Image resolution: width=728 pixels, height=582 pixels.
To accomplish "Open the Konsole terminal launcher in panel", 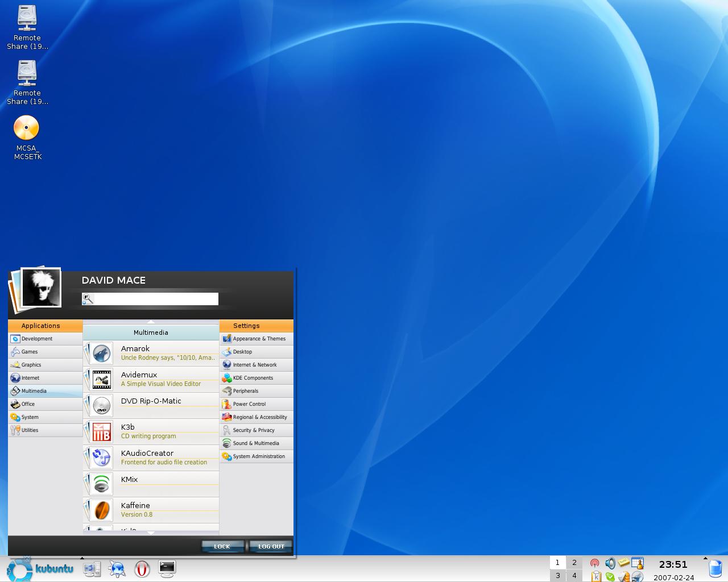I will 167,568.
